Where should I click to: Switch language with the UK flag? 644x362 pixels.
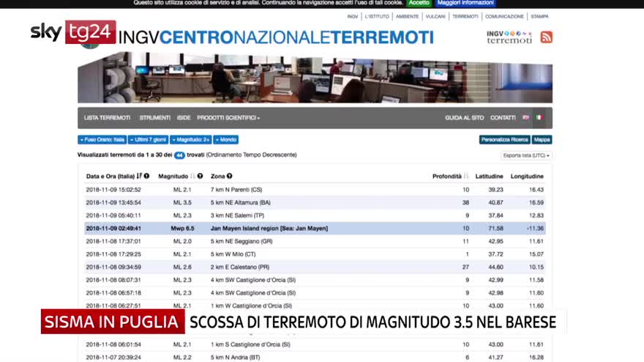pos(525,117)
